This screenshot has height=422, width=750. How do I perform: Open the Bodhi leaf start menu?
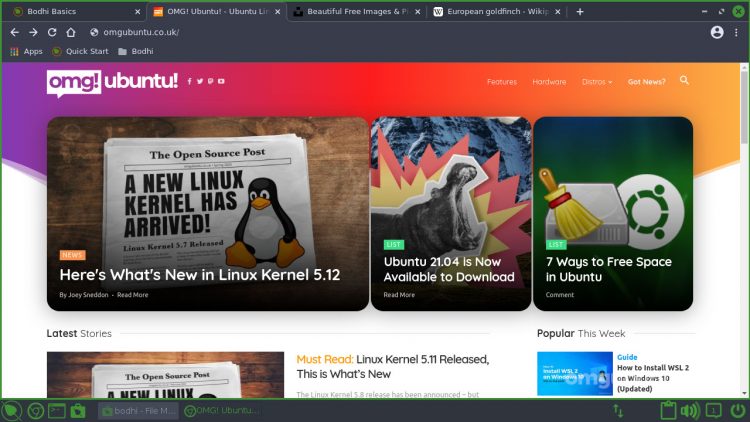coord(11,411)
